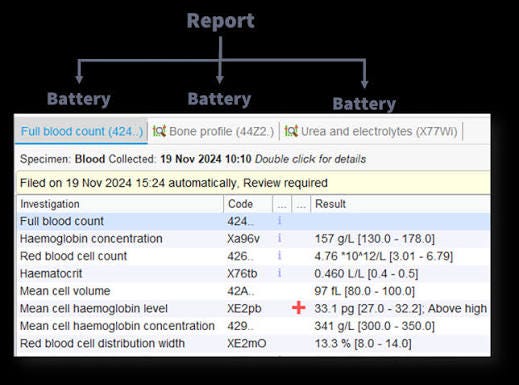Click info icon on Red blood cell count row

tap(280, 256)
